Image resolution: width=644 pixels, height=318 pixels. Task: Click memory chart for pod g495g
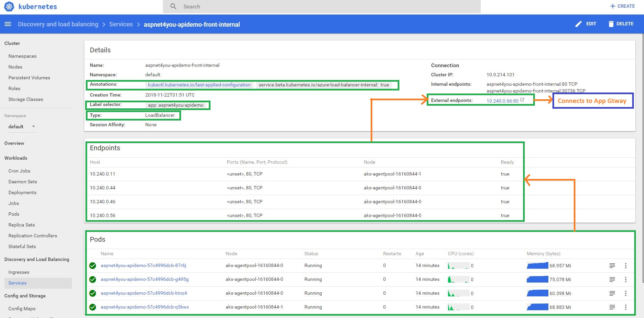point(537,280)
